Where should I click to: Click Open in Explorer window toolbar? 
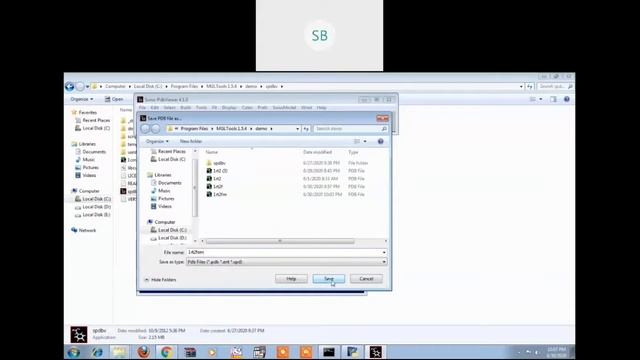pyautogui.click(x=114, y=99)
